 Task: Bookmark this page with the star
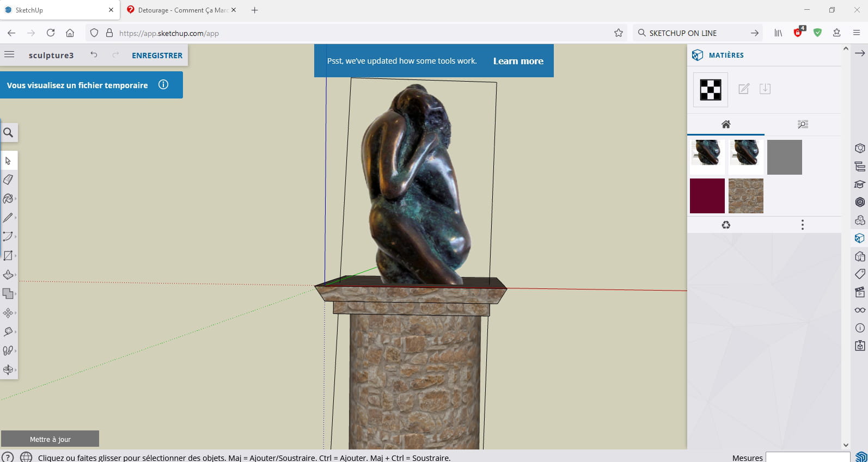coord(619,33)
